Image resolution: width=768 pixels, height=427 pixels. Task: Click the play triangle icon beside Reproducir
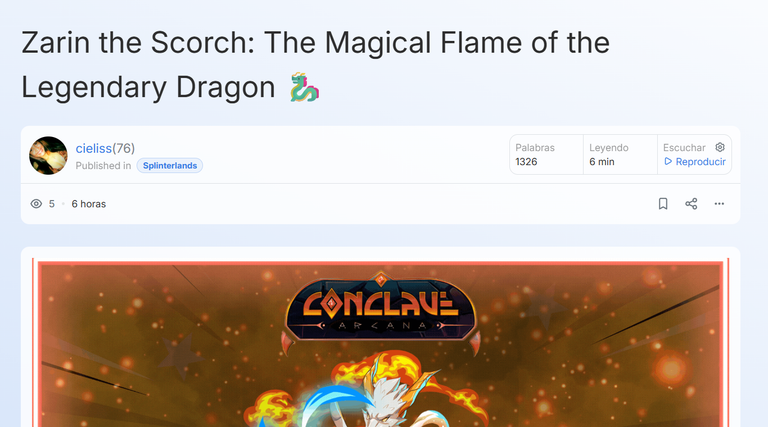668,162
